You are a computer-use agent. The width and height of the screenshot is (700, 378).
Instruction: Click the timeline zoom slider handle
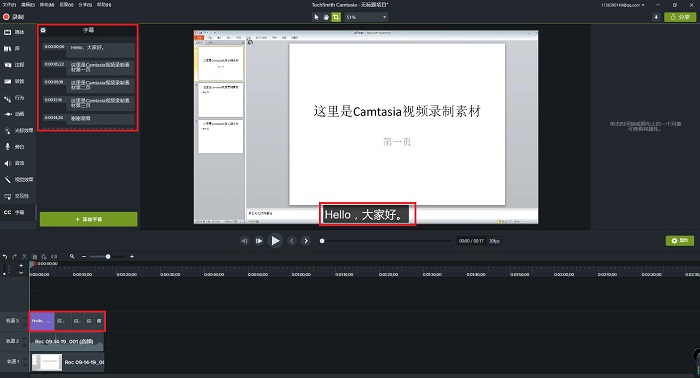click(108, 257)
